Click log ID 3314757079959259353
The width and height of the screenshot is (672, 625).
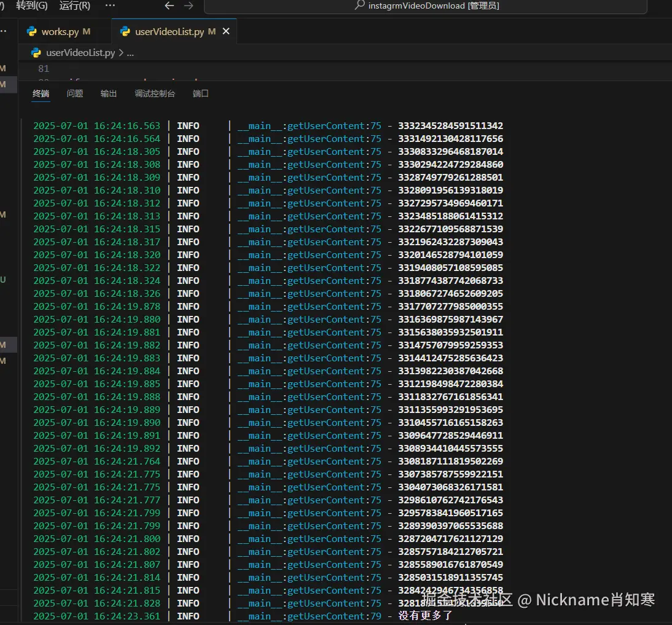click(450, 345)
